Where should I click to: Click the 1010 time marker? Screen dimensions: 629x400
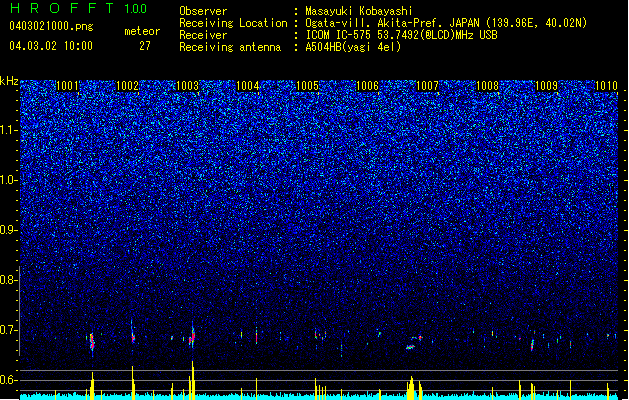point(607,86)
